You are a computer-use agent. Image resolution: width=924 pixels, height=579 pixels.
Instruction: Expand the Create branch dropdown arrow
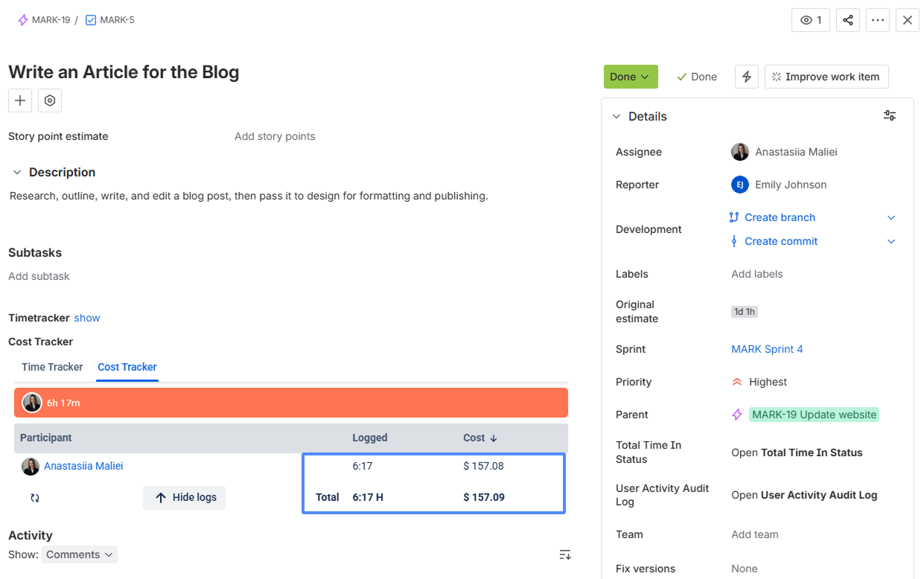point(891,217)
